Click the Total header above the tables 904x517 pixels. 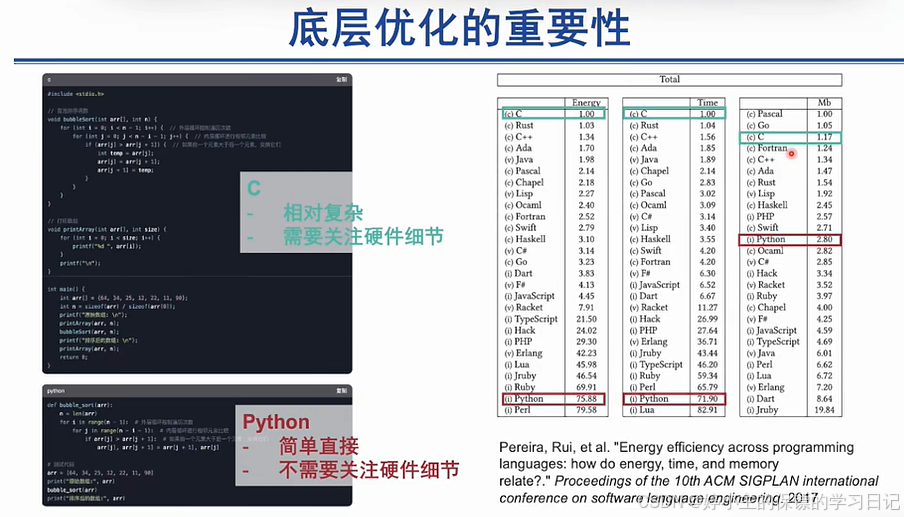(669, 80)
